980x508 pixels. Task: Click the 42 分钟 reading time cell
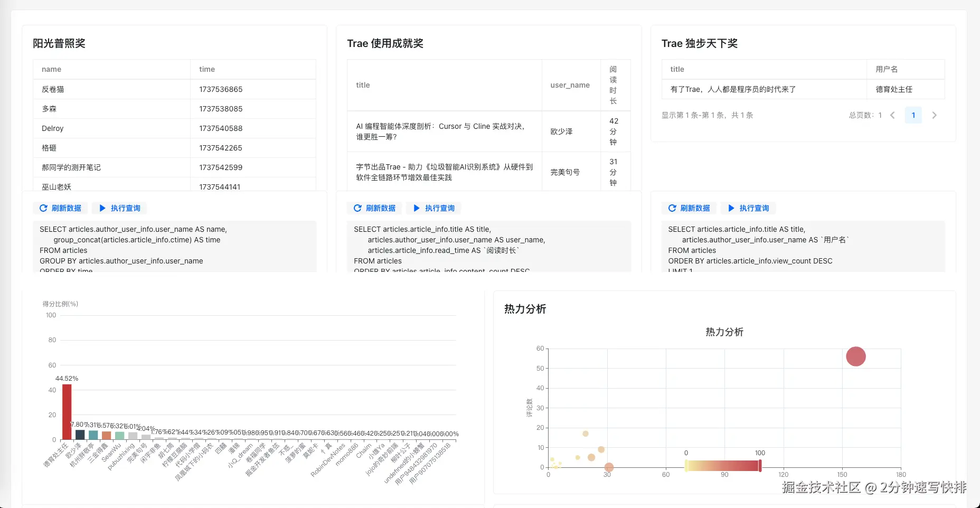pyautogui.click(x=616, y=131)
